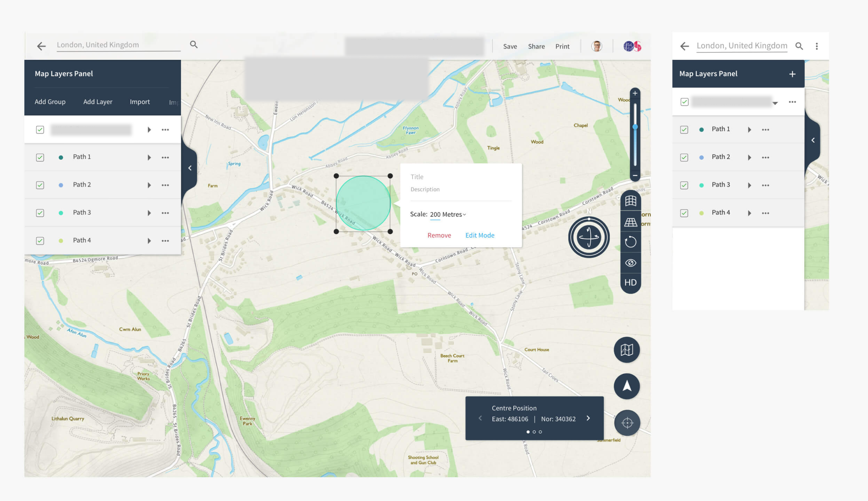868x501 pixels.
Task: Click the HD quality icon
Action: coord(630,283)
